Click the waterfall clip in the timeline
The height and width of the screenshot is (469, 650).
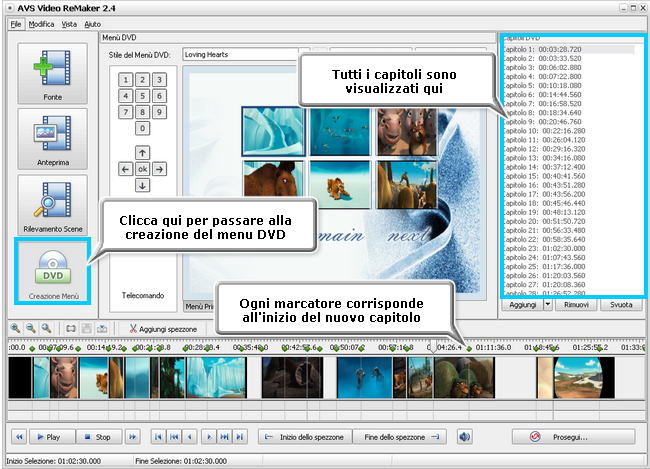pos(216,378)
